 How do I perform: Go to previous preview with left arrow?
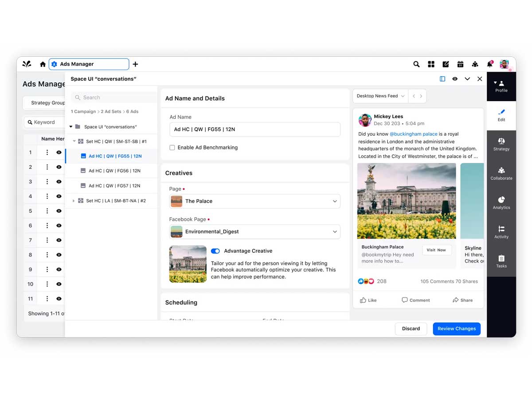tap(414, 96)
